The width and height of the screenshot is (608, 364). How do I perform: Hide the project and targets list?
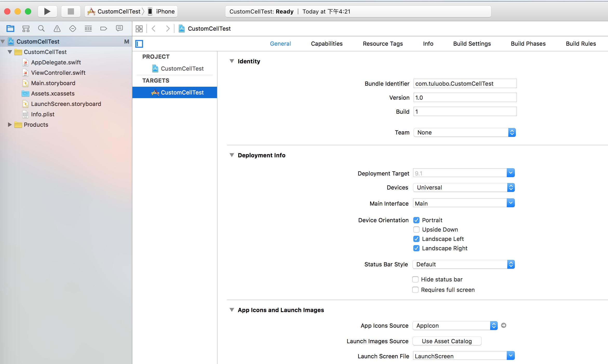click(139, 44)
